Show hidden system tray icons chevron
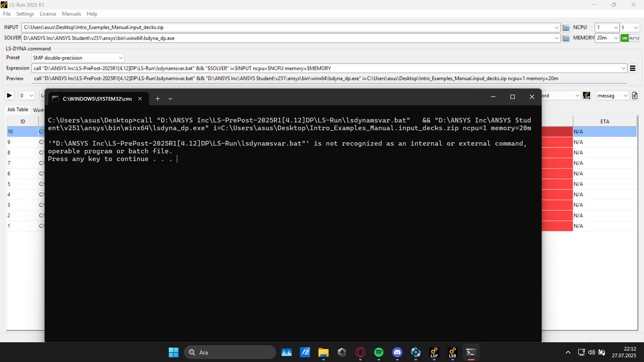The height and width of the screenshot is (362, 644). tap(568, 352)
